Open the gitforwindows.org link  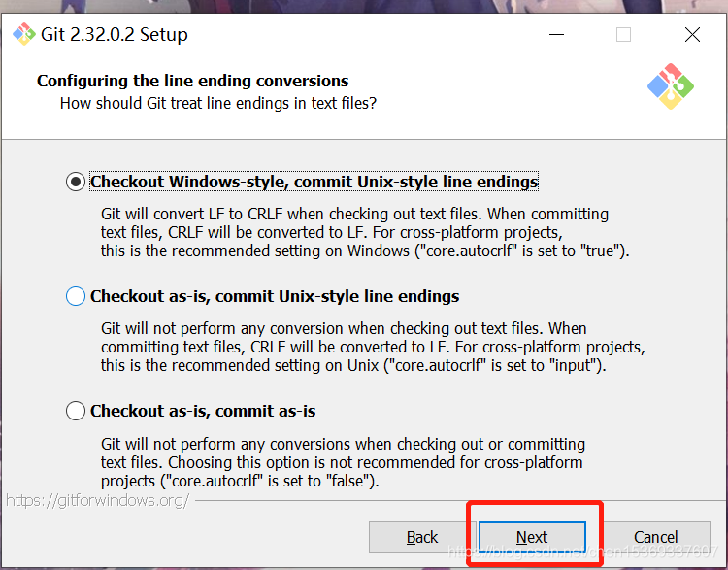97,501
